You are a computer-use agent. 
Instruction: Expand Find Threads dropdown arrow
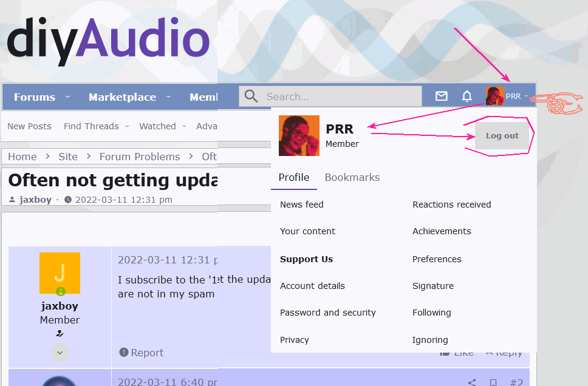point(127,126)
